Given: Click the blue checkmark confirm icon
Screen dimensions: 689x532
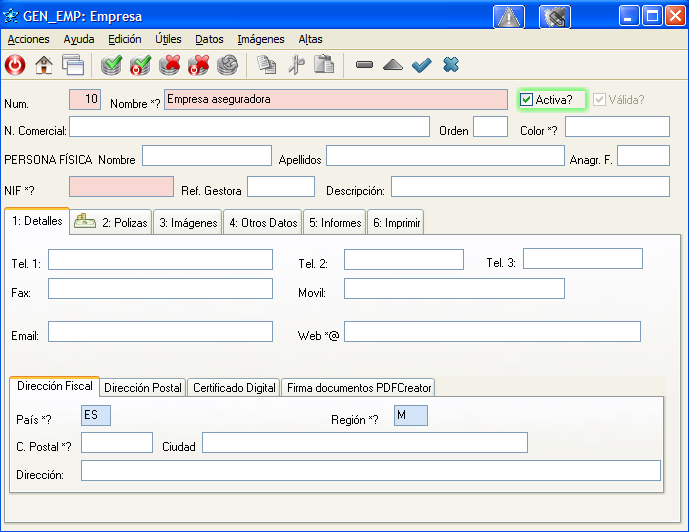Looking at the screenshot, I should [421, 65].
